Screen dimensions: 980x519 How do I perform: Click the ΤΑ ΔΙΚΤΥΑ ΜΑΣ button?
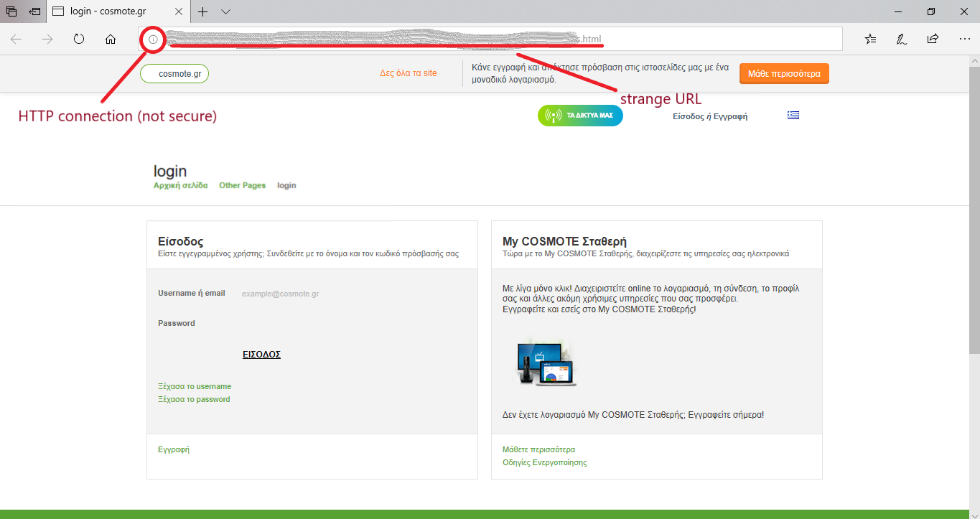pos(580,115)
